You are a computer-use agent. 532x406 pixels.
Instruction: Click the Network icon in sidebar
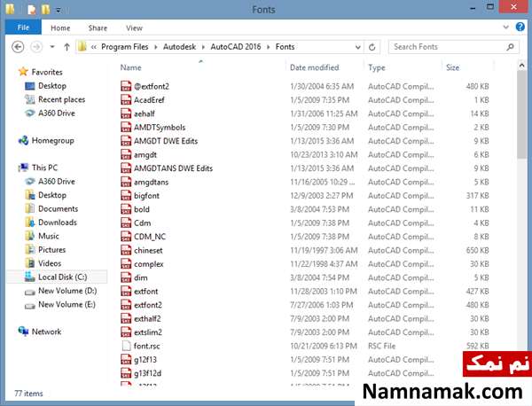click(23, 331)
